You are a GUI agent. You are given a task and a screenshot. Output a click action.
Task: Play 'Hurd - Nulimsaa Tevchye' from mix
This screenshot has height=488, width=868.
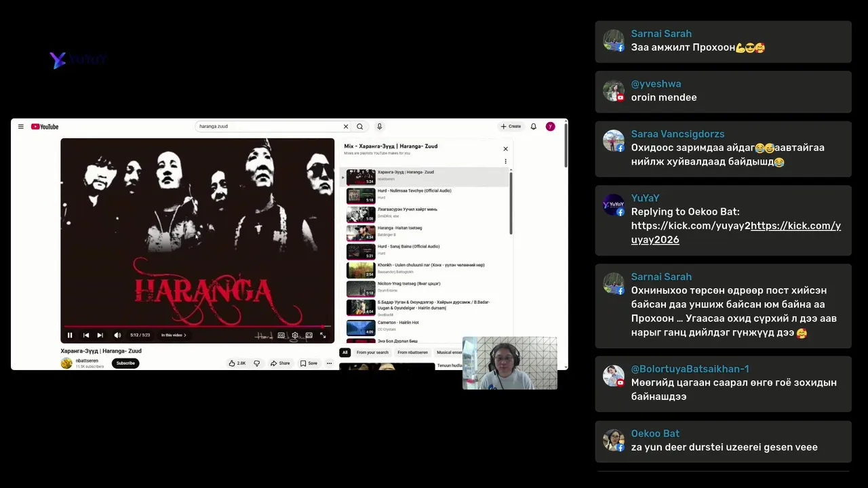[426, 196]
